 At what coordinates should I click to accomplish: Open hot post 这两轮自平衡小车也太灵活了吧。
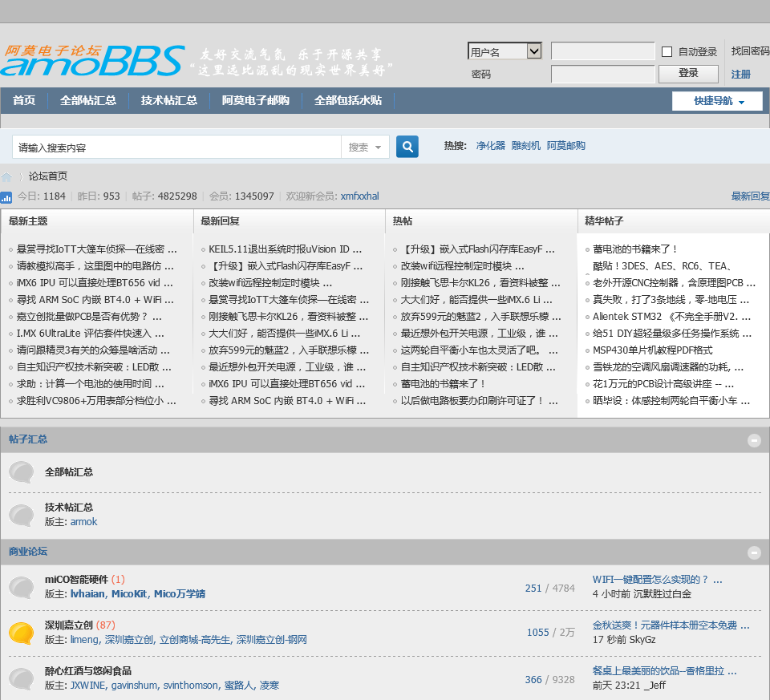480,350
